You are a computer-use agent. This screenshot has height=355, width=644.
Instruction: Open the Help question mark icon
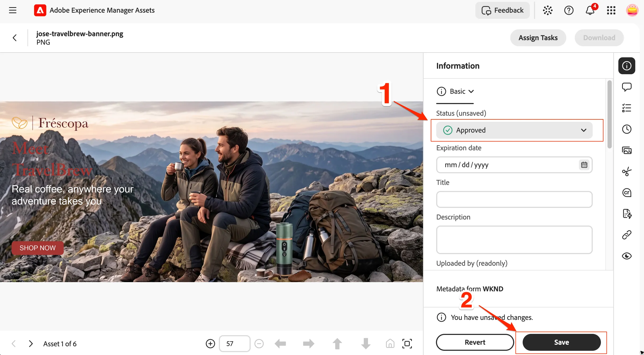pyautogui.click(x=569, y=10)
